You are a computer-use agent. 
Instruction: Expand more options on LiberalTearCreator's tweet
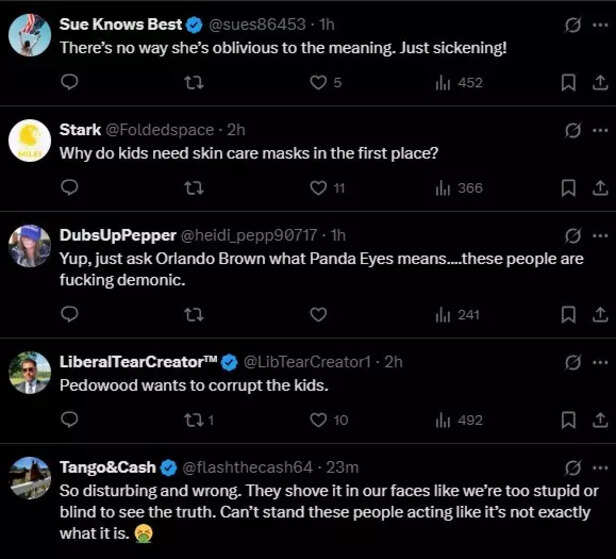pos(599,362)
